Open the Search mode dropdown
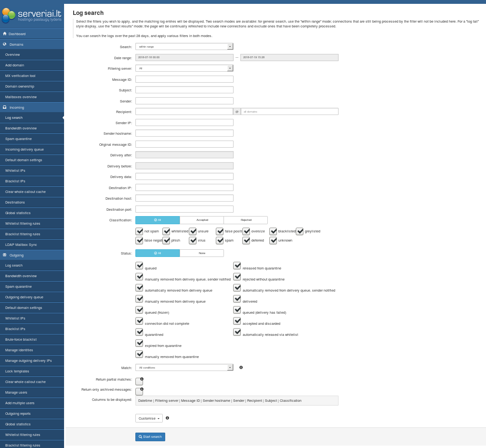The width and height of the screenshot is (486, 448). [184, 47]
